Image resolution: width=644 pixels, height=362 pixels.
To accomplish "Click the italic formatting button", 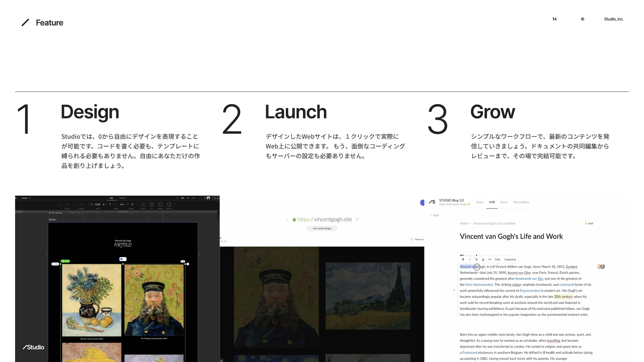I will click(470, 259).
